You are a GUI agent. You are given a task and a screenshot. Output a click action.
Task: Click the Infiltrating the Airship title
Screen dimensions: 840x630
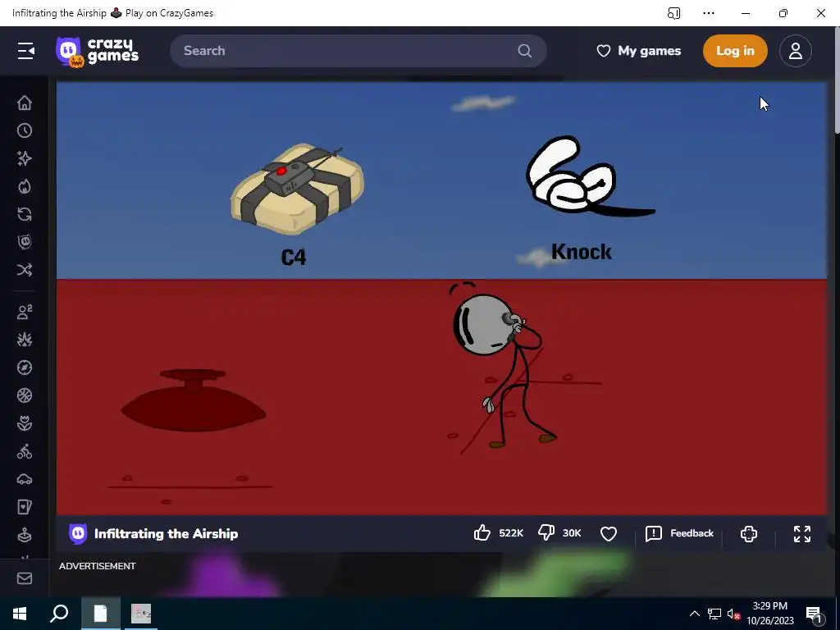(166, 533)
